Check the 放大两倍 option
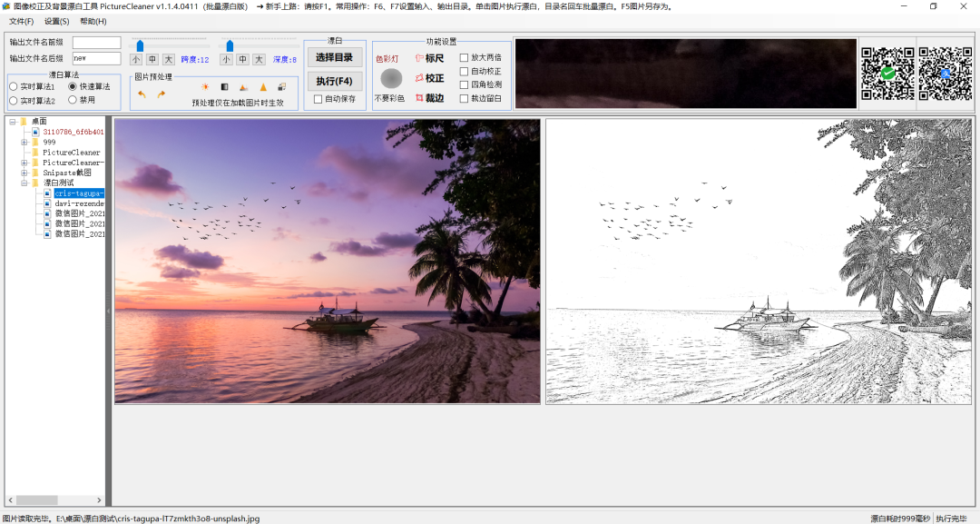 pyautogui.click(x=465, y=58)
